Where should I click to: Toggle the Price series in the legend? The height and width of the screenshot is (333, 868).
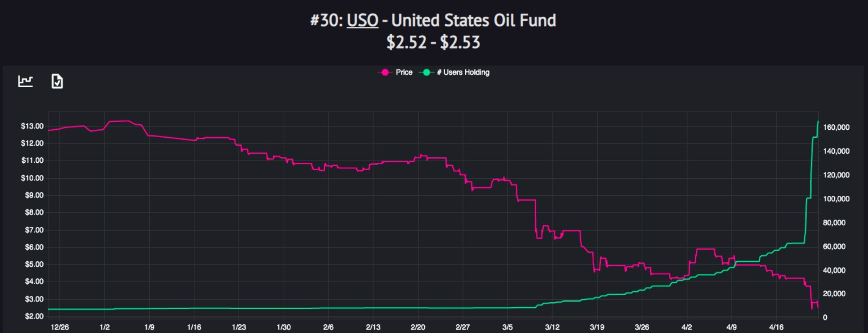click(404, 72)
